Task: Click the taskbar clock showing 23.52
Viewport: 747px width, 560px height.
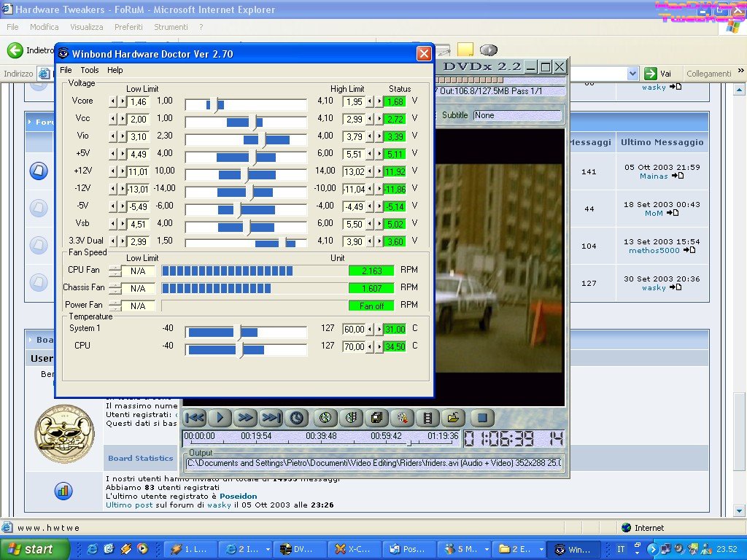Action: [x=727, y=549]
